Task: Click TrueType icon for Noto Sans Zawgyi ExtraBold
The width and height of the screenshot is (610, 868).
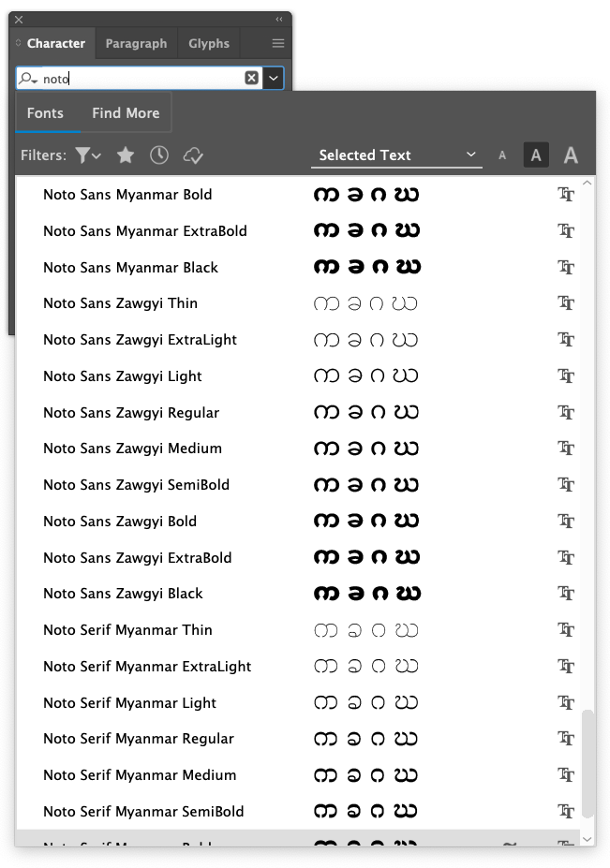Action: click(566, 557)
